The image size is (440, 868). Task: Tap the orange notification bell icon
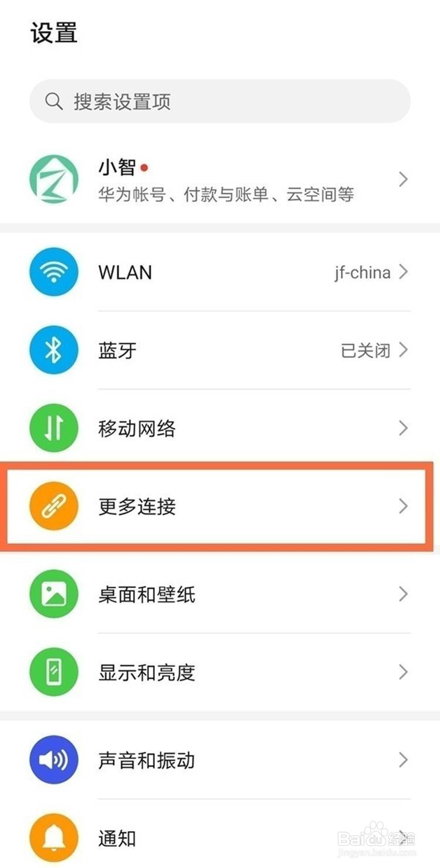(53, 838)
